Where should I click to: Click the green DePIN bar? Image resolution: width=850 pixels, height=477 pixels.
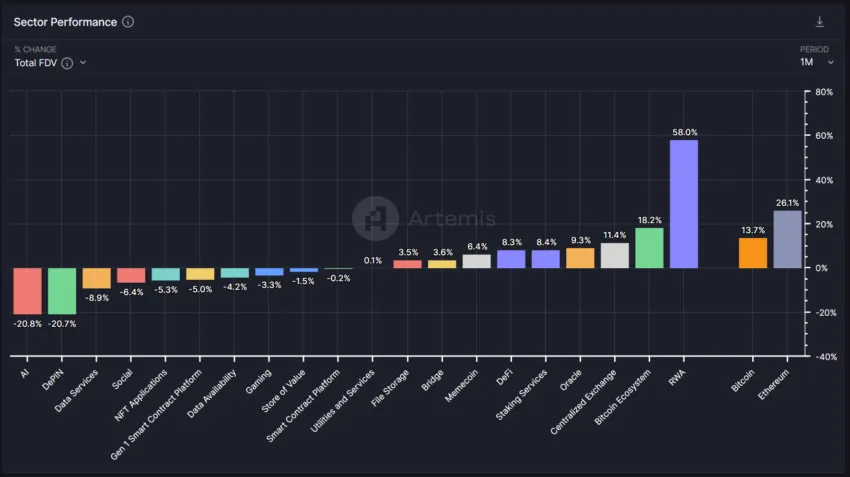coord(62,291)
